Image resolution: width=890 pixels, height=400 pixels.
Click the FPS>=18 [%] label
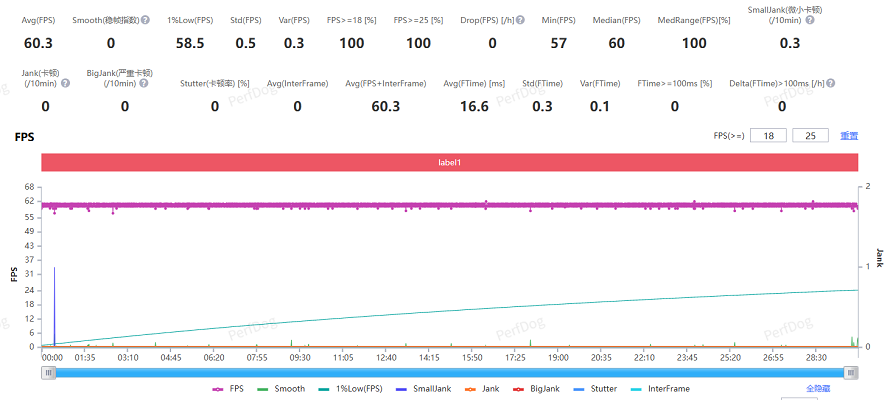click(x=352, y=20)
